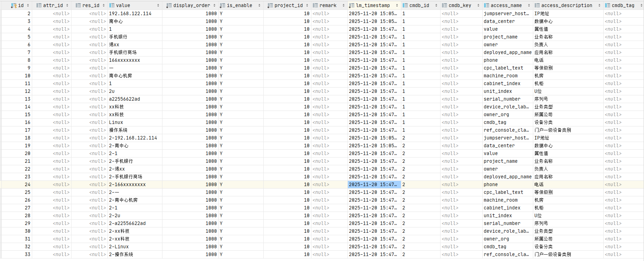644x261 pixels.
Task: Click the highlighted lm_timestamp cell in row 24
Action: (x=374, y=184)
